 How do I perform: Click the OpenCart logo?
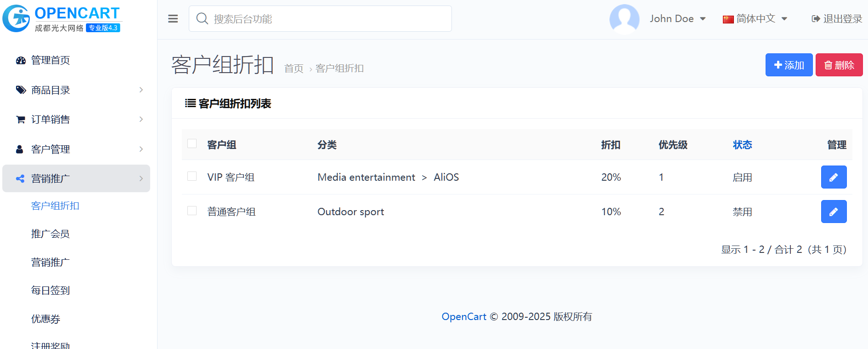pyautogui.click(x=62, y=19)
